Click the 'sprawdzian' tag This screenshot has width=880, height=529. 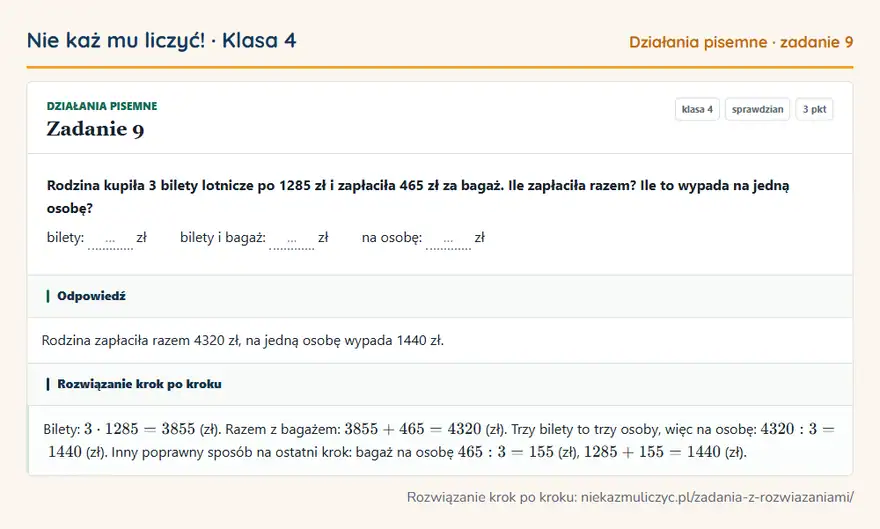757,109
